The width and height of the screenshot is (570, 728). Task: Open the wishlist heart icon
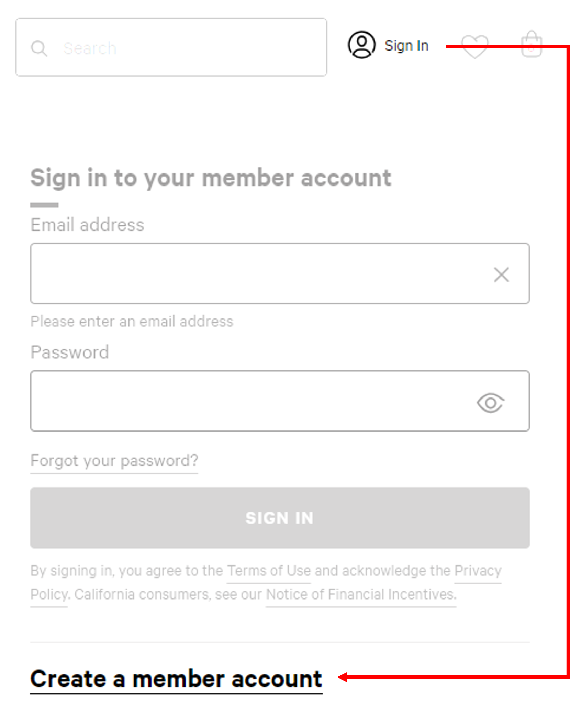point(474,46)
